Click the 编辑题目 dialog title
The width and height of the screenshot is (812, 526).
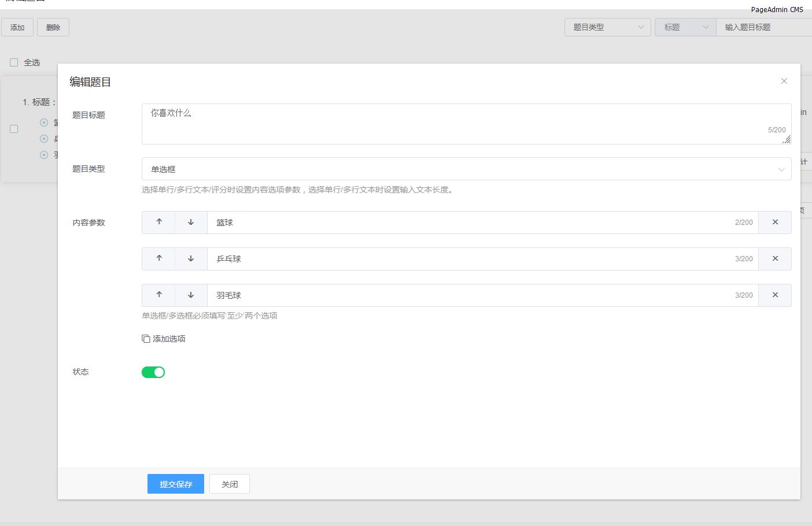(90, 82)
